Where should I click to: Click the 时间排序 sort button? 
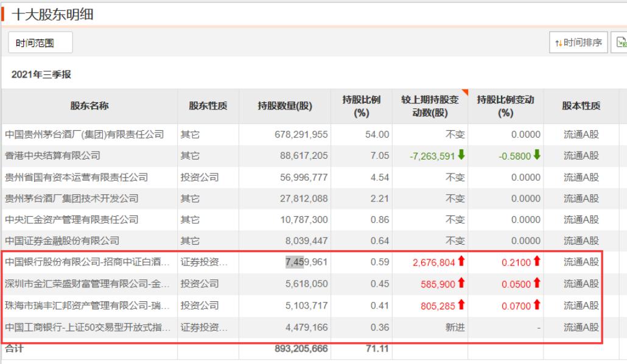tap(578, 43)
